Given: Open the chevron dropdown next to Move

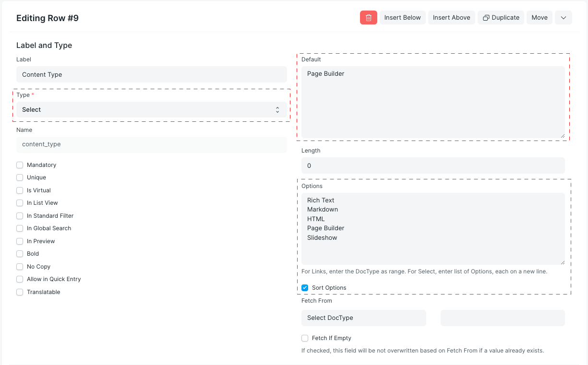Looking at the screenshot, I should [563, 17].
